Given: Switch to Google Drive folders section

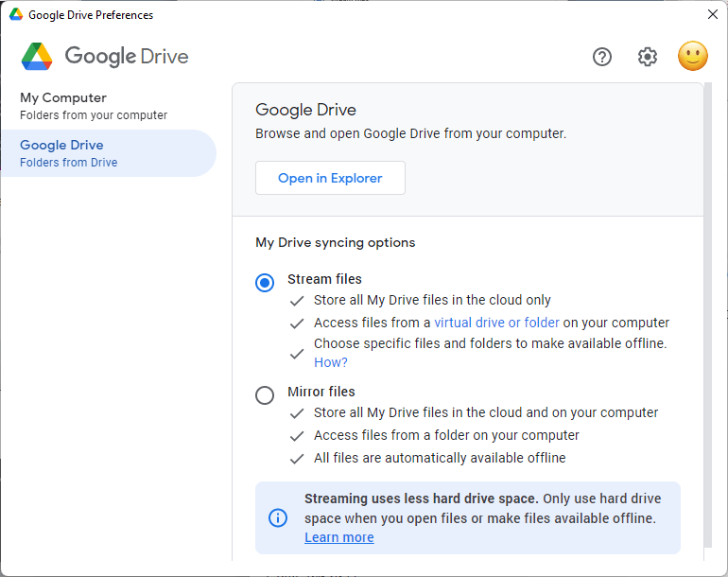Looking at the screenshot, I should point(109,153).
